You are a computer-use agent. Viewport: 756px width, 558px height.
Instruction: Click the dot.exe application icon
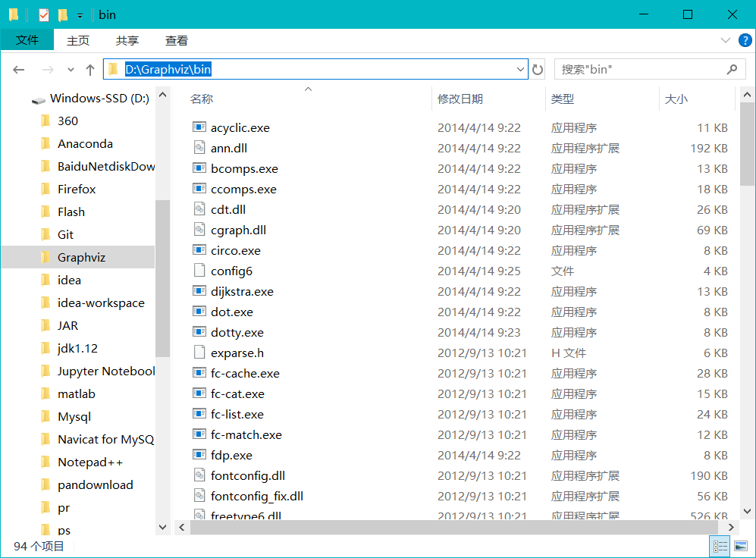pos(199,312)
